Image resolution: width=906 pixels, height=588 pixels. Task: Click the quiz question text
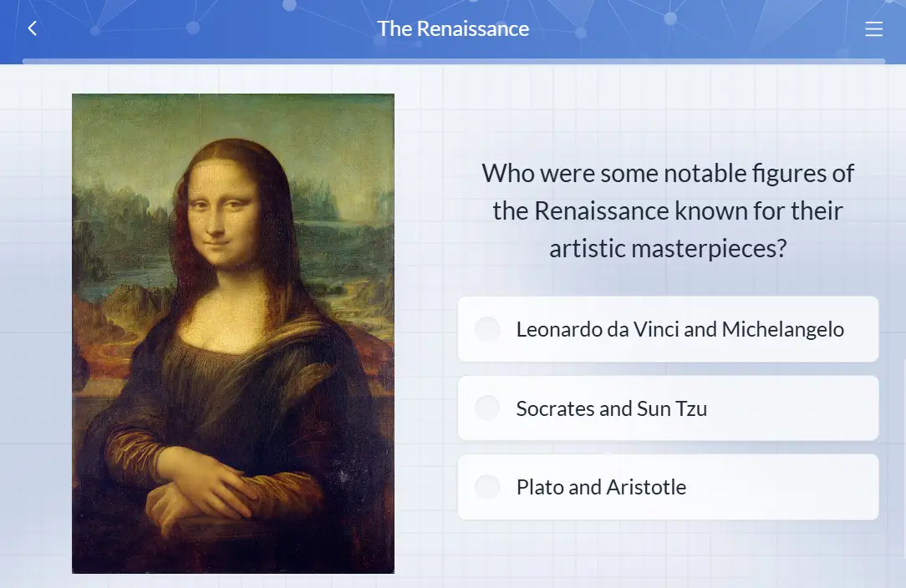[x=668, y=210]
